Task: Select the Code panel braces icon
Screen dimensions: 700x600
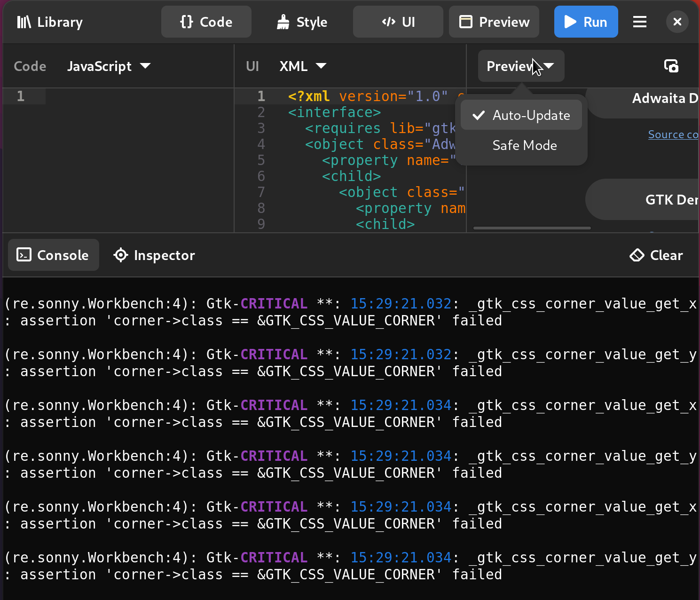Action: tap(186, 22)
